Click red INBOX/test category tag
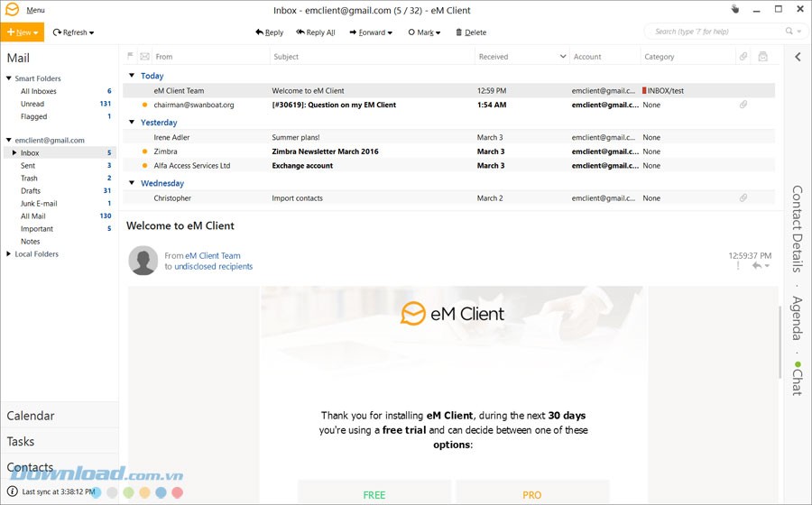 [x=644, y=90]
